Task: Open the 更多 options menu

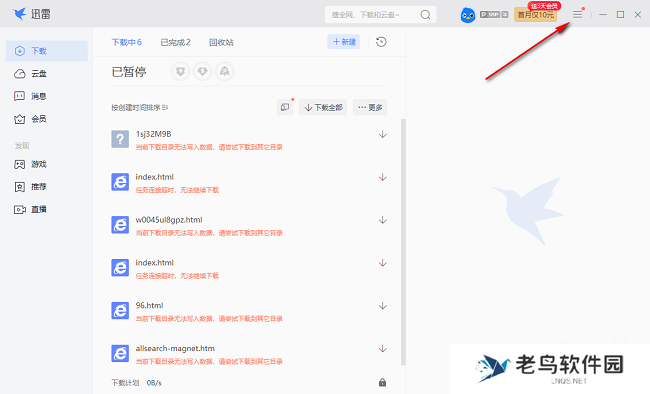Action: click(x=370, y=107)
